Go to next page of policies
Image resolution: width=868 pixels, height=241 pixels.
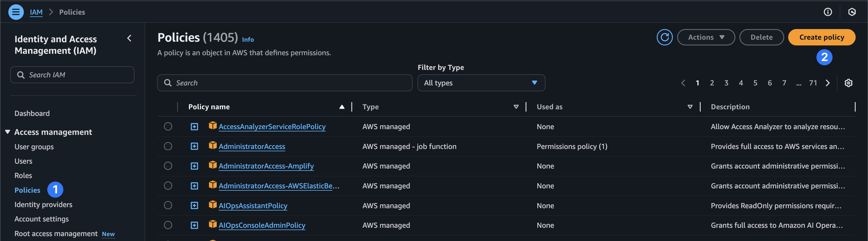[x=828, y=83]
